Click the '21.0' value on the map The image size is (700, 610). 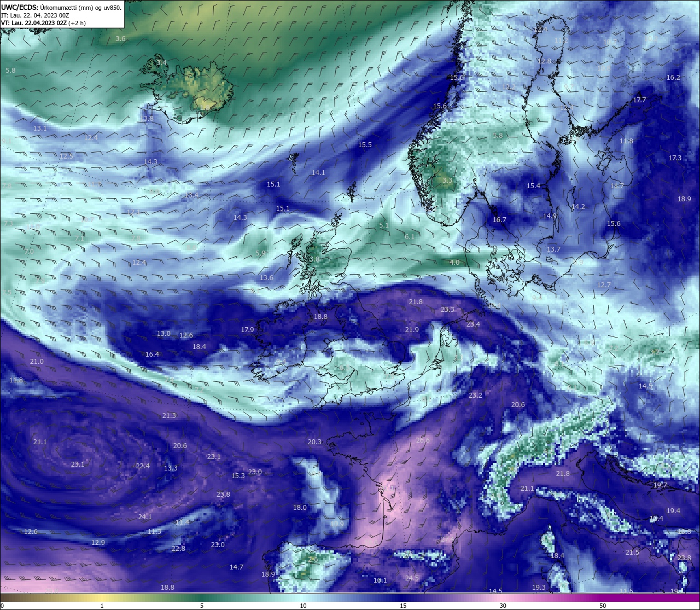coord(37,362)
